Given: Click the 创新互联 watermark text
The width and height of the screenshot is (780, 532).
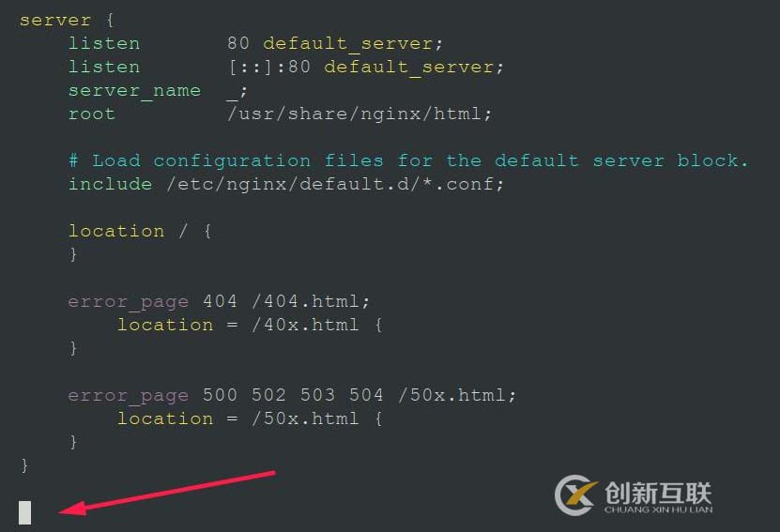Looking at the screenshot, I should pos(658,494).
